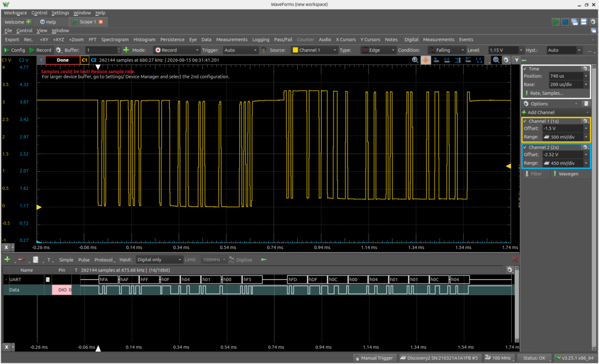Click the Channel 1 Offset field showing -1.5 V
Image resolution: width=599 pixels, height=364 pixels.
click(x=566, y=128)
